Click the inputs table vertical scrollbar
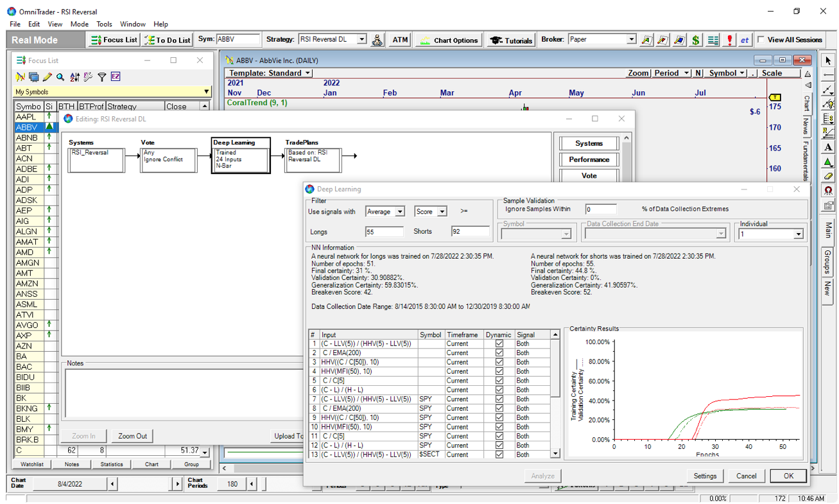 (555, 394)
